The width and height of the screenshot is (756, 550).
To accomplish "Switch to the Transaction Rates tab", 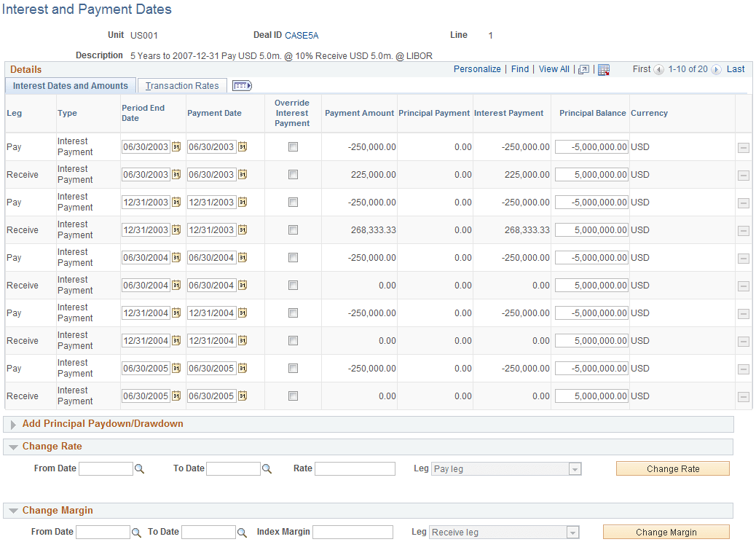I will tap(181, 85).
